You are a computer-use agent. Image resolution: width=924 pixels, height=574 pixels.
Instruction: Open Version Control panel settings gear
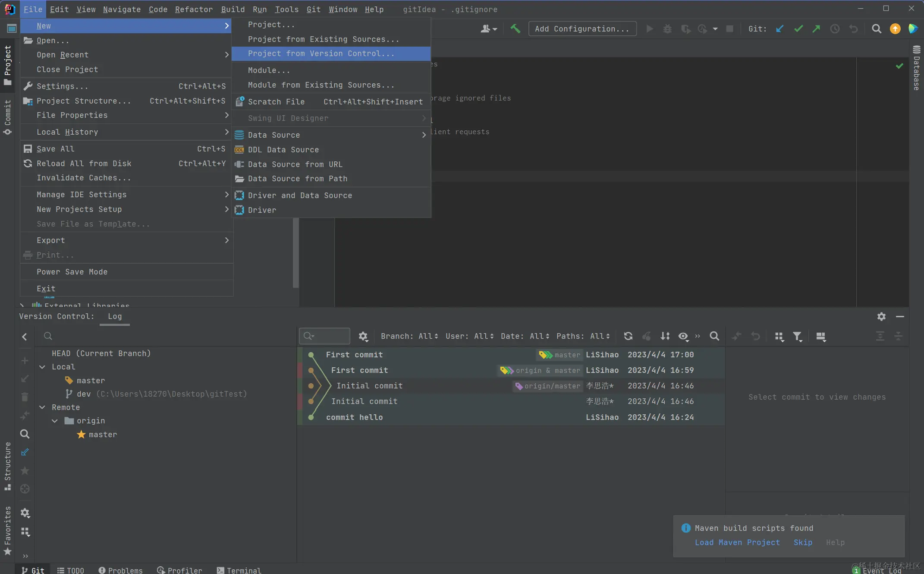881,317
